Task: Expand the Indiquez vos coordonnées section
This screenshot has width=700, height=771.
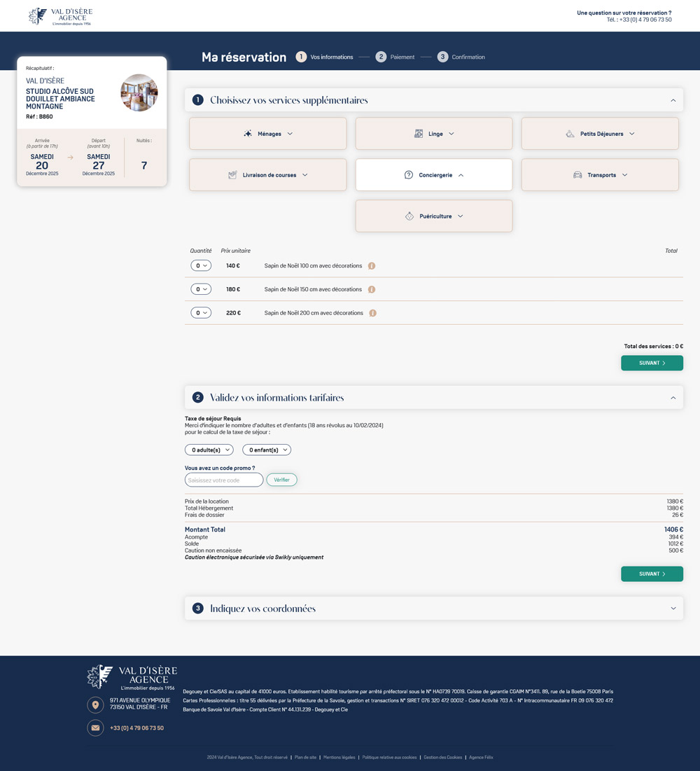Action: tap(434, 609)
